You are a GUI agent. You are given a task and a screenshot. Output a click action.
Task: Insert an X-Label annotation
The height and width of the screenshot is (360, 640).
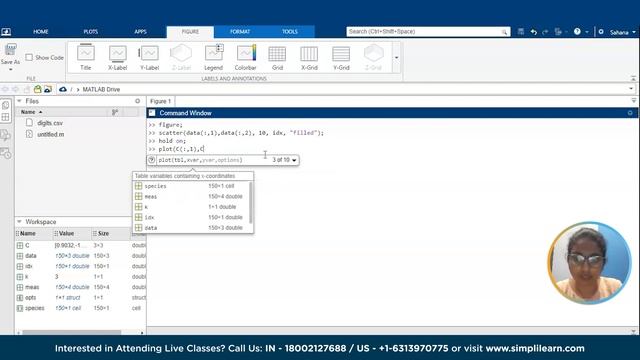tap(118, 58)
